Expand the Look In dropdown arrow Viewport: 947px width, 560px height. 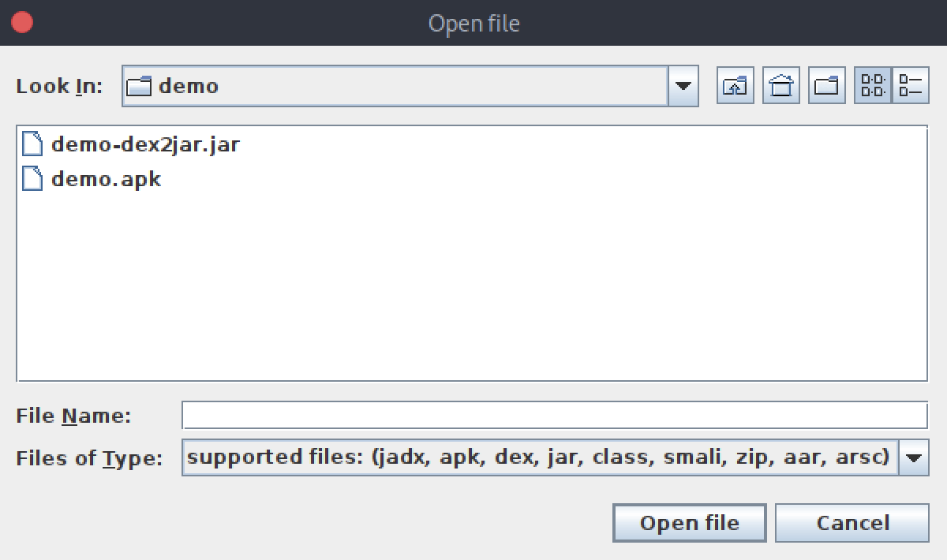click(x=683, y=86)
